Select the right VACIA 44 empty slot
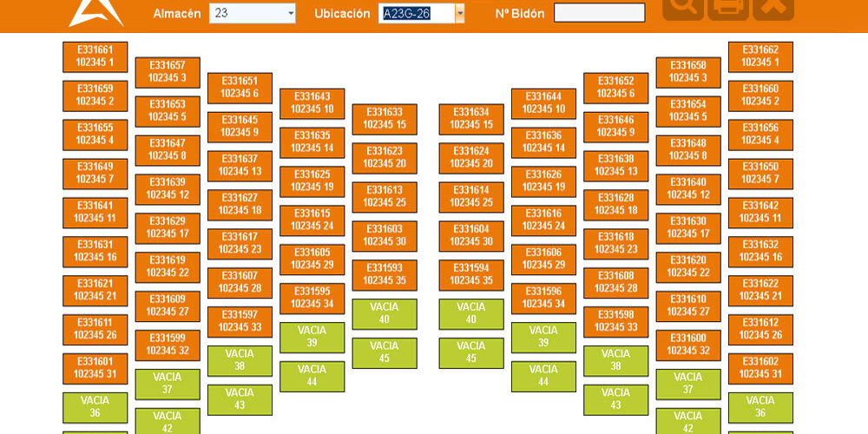Screen dimensions: 868x434 pyautogui.click(x=543, y=376)
